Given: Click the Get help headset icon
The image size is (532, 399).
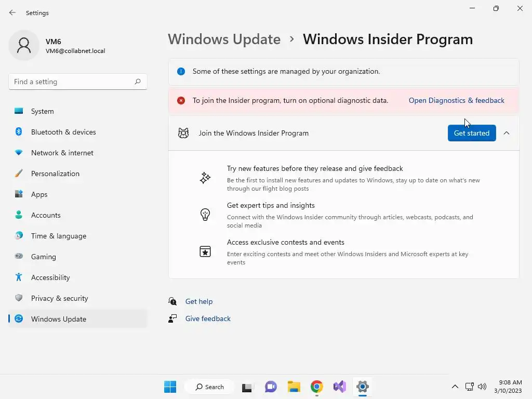Looking at the screenshot, I should click(172, 301).
